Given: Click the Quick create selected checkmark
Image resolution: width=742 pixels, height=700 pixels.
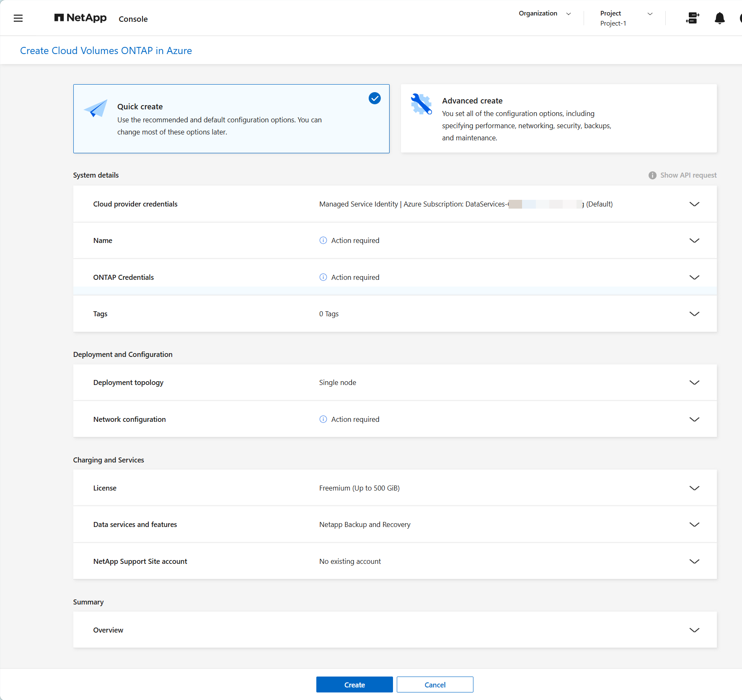Looking at the screenshot, I should coord(375,98).
